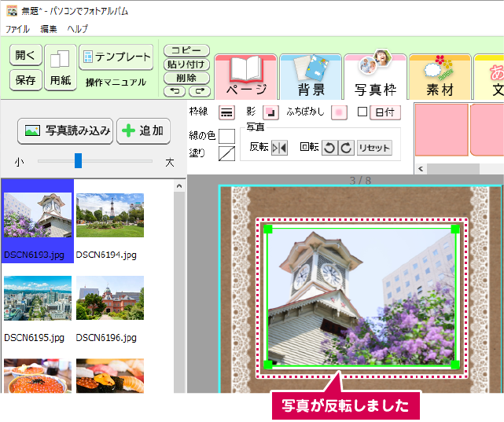
Task: Select the salmon roe bowl thumbnail
Action: [38, 376]
